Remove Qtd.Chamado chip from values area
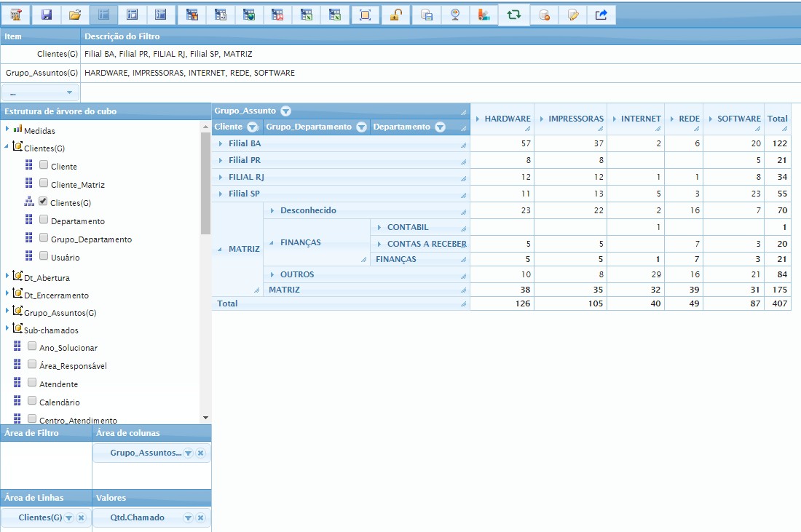Viewport: 801px width, 532px height. tap(201, 517)
